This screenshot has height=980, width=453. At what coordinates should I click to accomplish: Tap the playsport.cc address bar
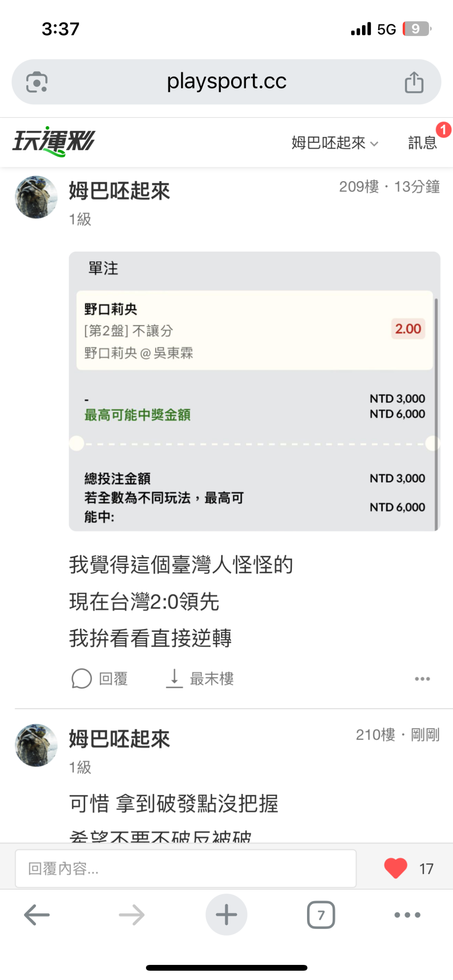click(226, 82)
